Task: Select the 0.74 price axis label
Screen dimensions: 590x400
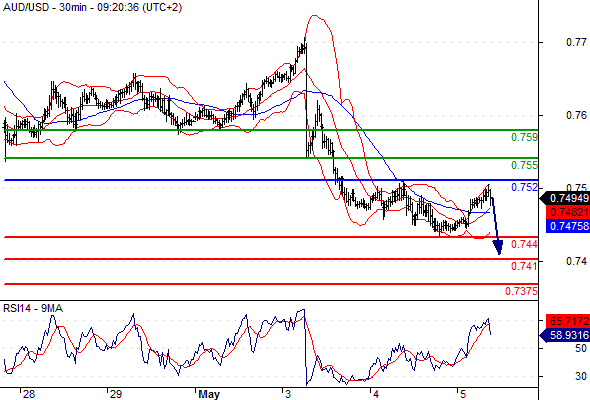Action: 576,261
